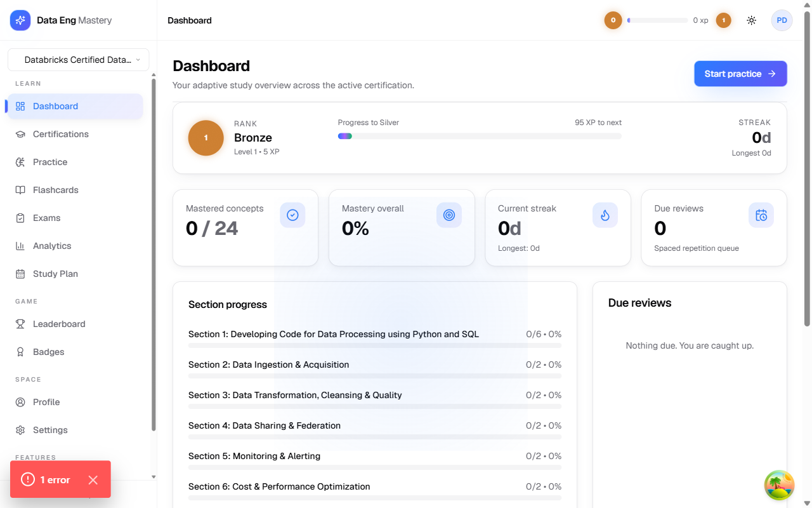812x508 pixels.
Task: Click the Progress to Silver bar
Action: pyautogui.click(x=480, y=136)
